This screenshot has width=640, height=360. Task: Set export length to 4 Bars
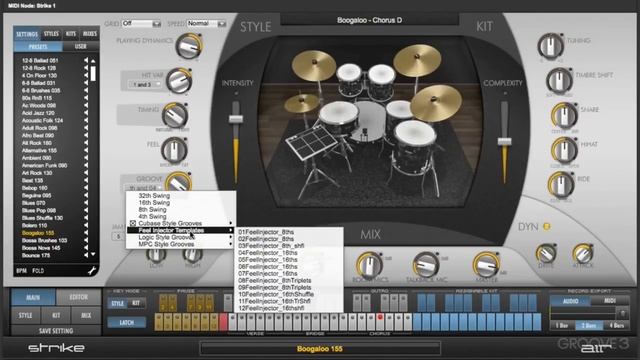[616, 326]
